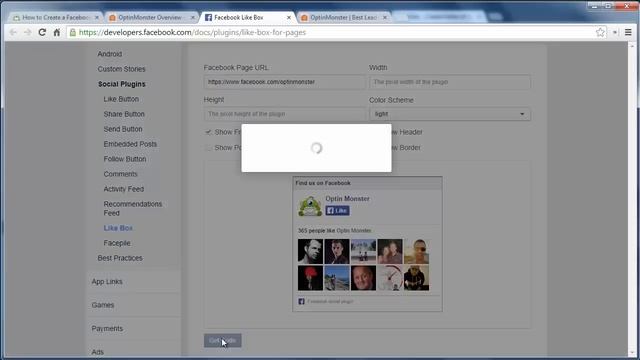Select Like Box in sidebar

click(x=118, y=228)
